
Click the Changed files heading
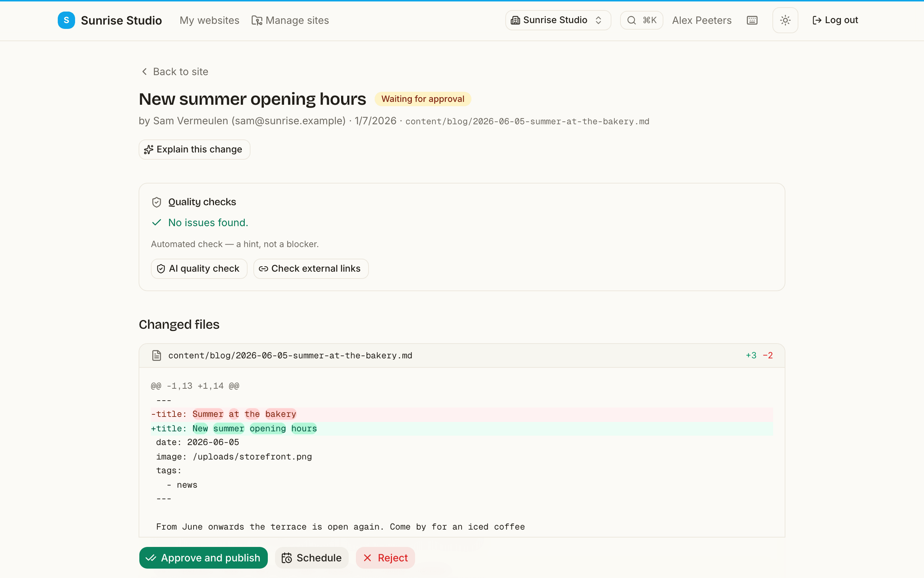point(179,324)
